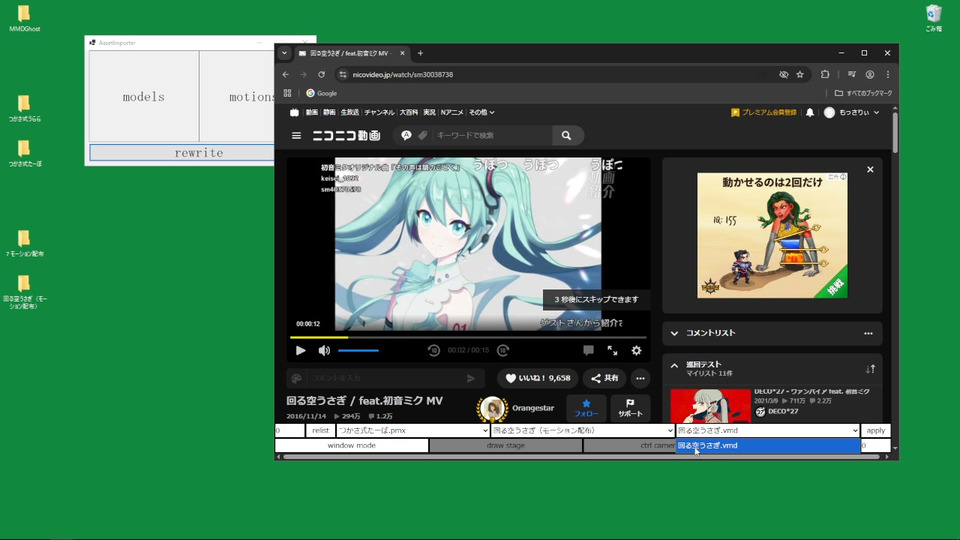Screen dimensions: 960x540
Task: Open the .vmd motion file dropdown
Action: coord(768,430)
